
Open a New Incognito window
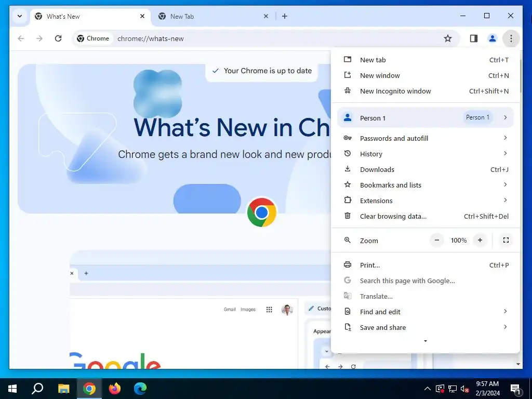pos(425,91)
